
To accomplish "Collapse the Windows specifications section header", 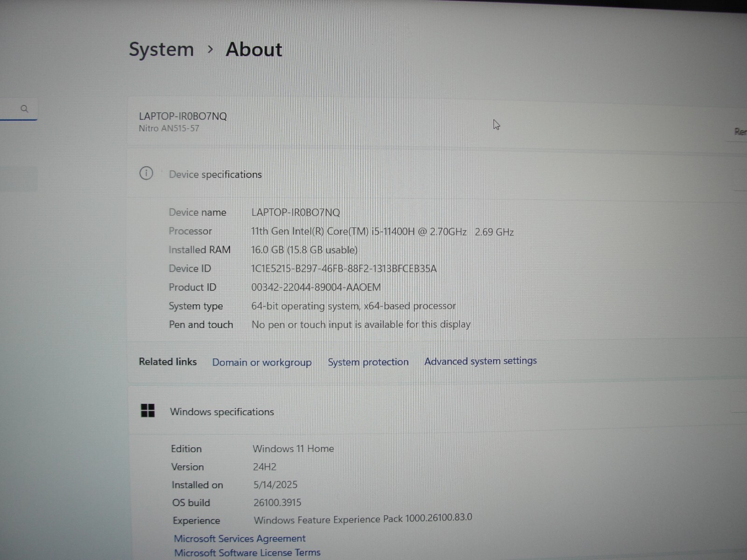I will point(437,411).
